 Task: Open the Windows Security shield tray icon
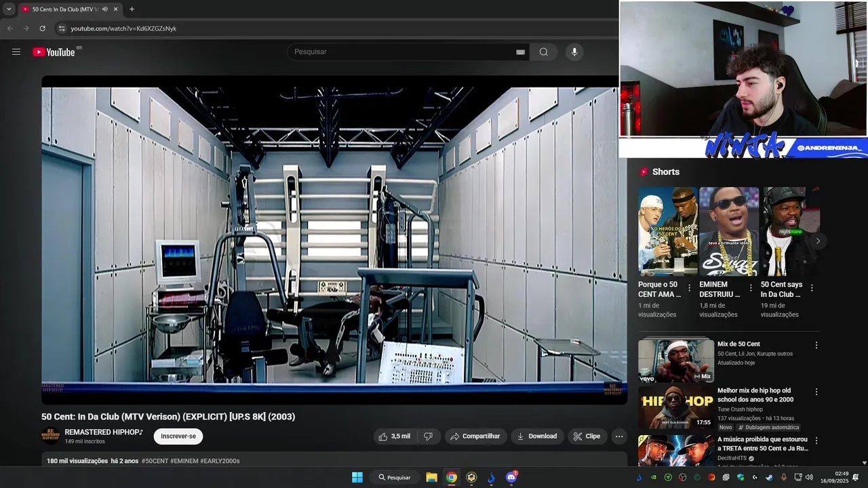[740, 477]
